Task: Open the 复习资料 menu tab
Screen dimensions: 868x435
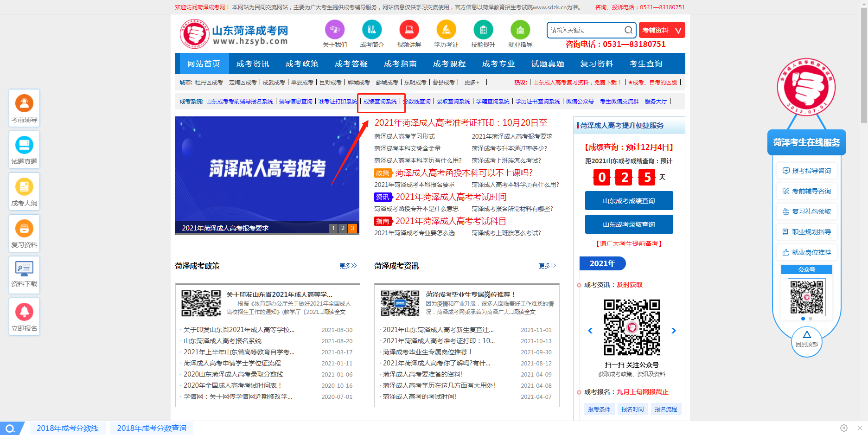Action: click(x=597, y=63)
